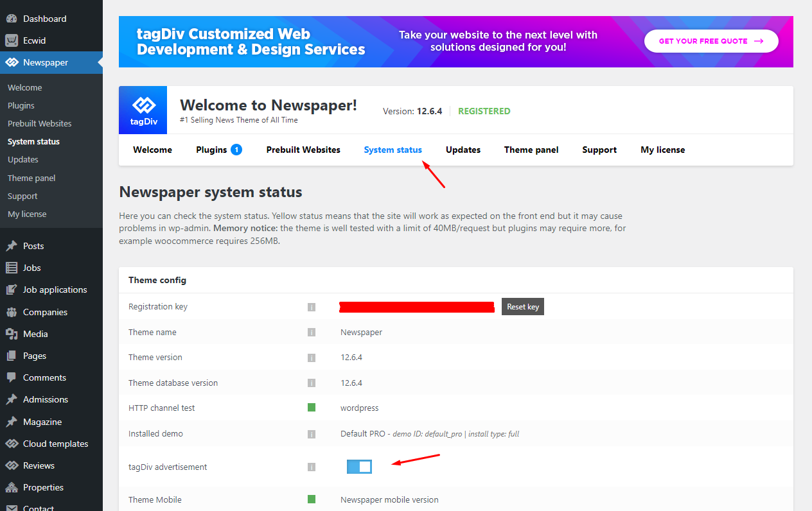
Task: Open Prebuilt Websites in sidebar submenu
Action: tap(40, 124)
